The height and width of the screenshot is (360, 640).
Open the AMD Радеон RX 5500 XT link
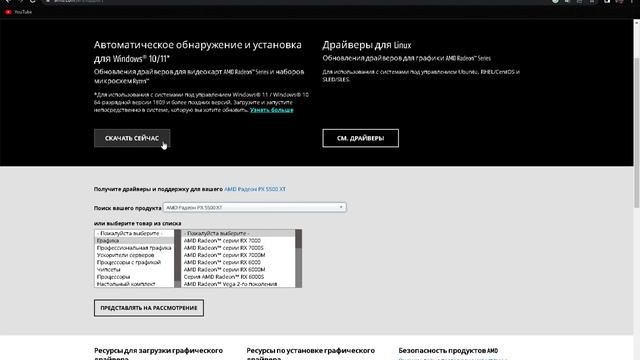click(x=255, y=189)
